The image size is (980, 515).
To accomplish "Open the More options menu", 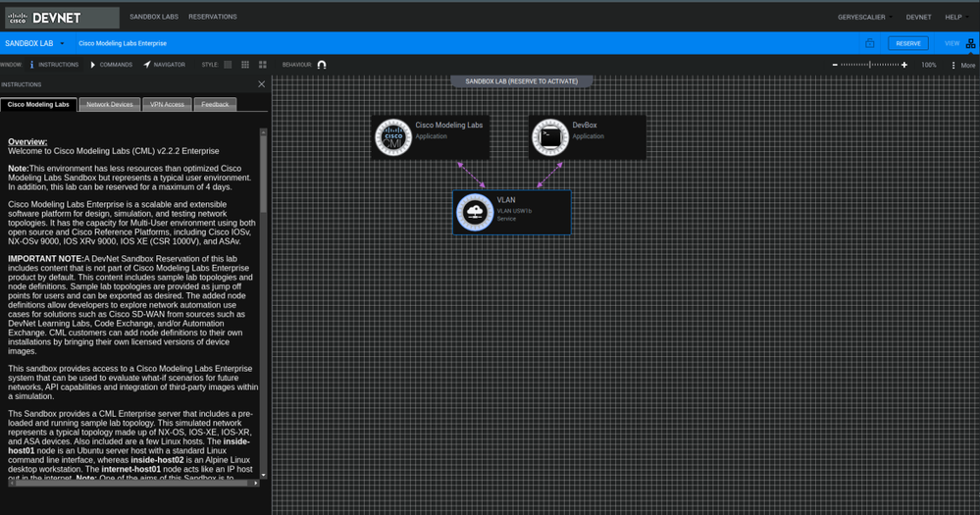I will (963, 65).
